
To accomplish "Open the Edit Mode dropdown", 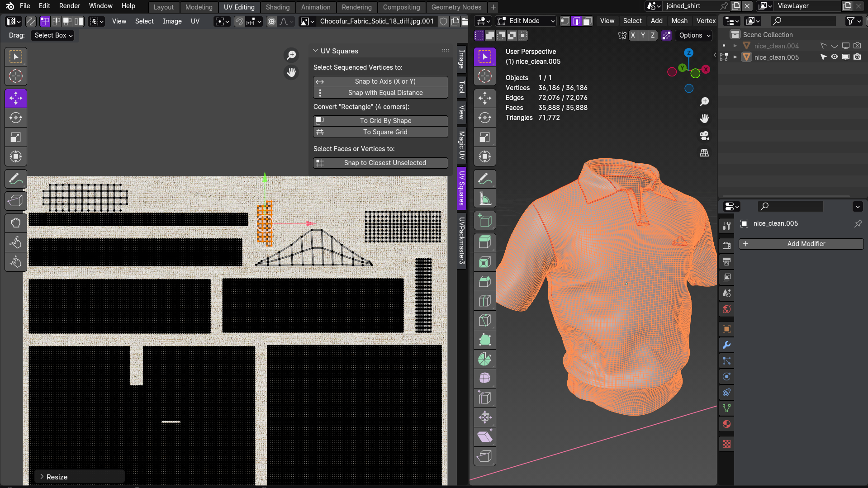I will pyautogui.click(x=526, y=21).
